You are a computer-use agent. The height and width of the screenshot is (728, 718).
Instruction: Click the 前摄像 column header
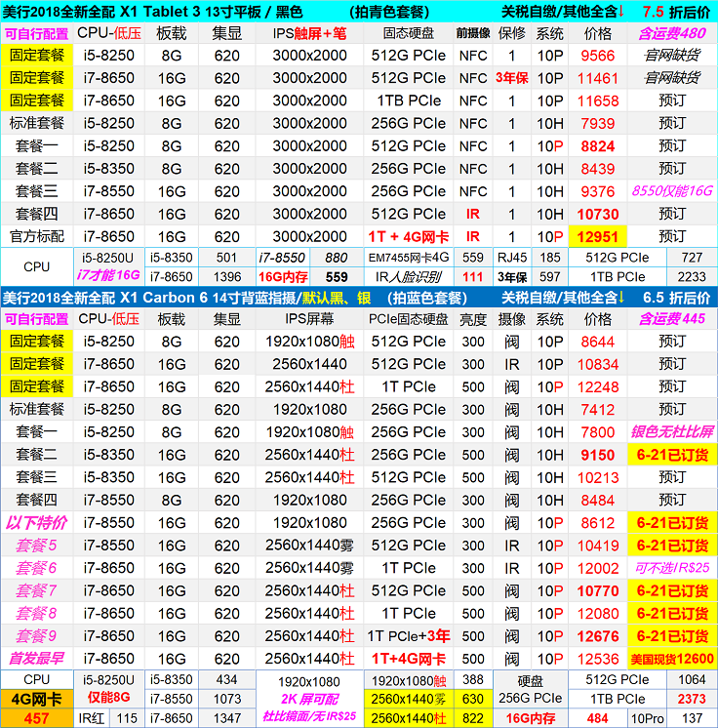[472, 33]
